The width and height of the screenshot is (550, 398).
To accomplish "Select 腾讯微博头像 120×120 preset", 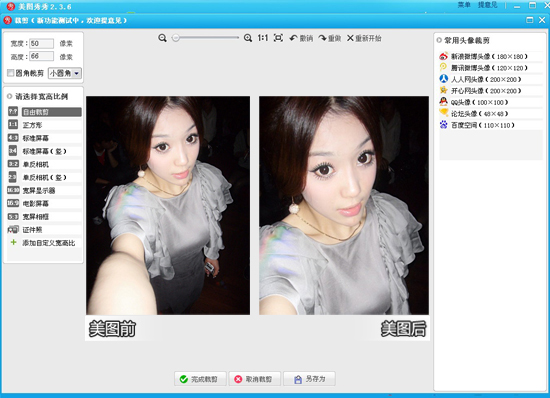I will click(490, 68).
